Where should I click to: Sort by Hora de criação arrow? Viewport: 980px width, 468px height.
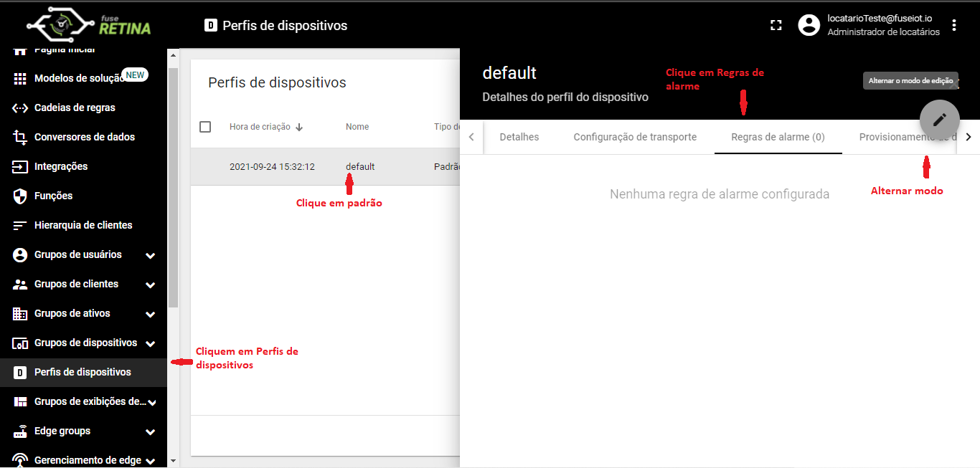pos(299,127)
